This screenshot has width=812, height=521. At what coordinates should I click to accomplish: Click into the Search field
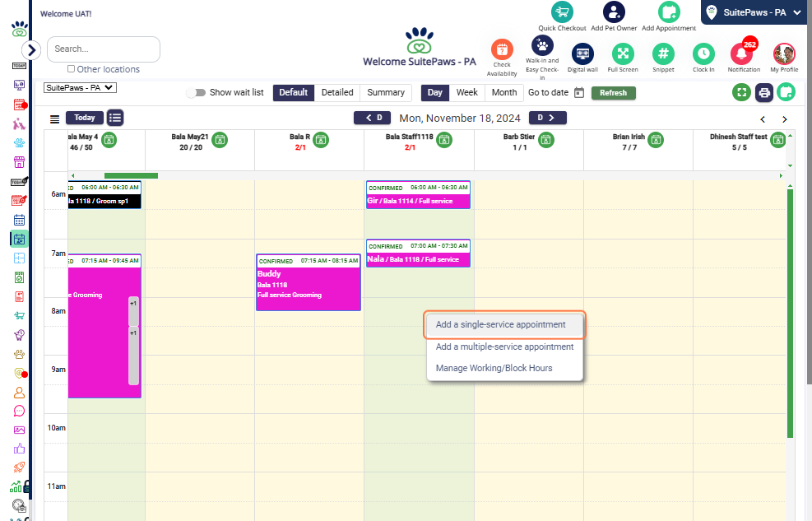coord(104,49)
